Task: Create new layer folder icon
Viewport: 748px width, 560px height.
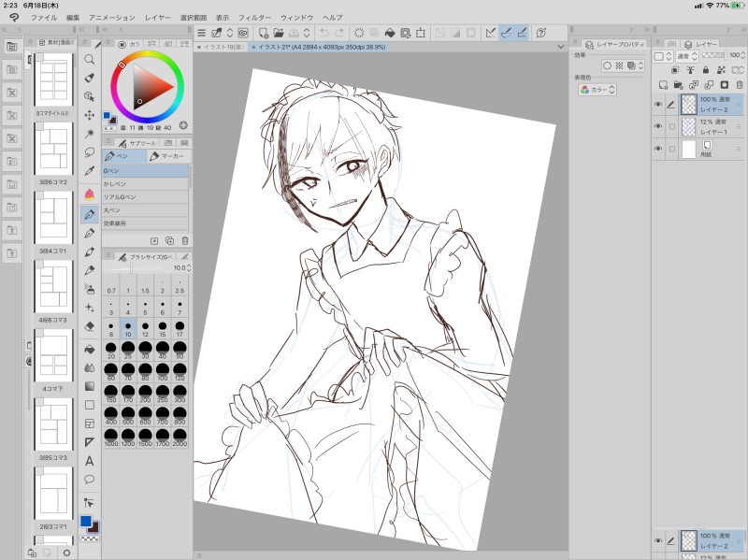Action: (679, 85)
